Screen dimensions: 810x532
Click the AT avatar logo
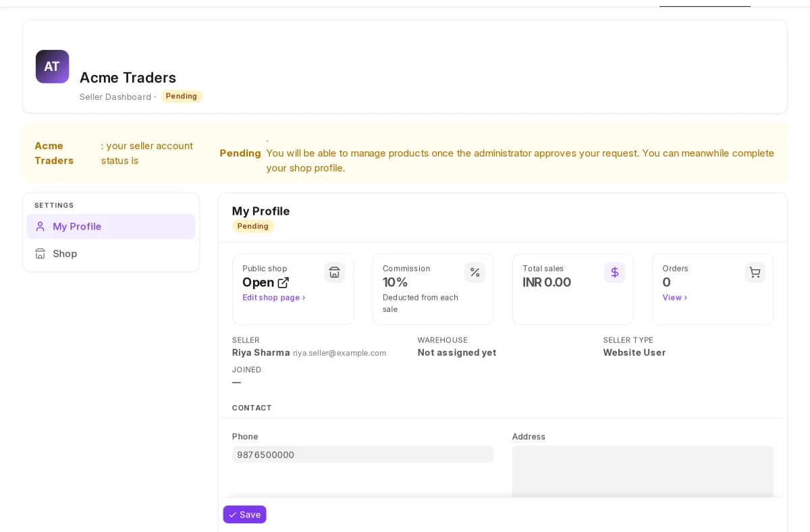point(52,66)
